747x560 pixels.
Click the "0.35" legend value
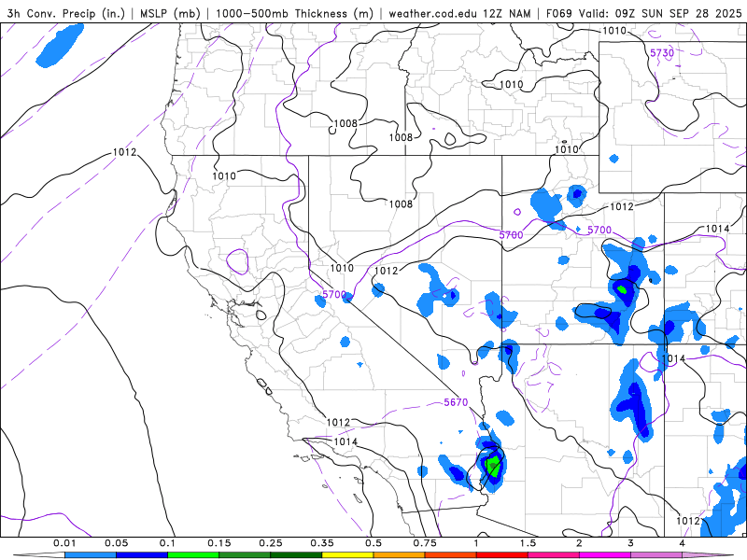coord(322,543)
